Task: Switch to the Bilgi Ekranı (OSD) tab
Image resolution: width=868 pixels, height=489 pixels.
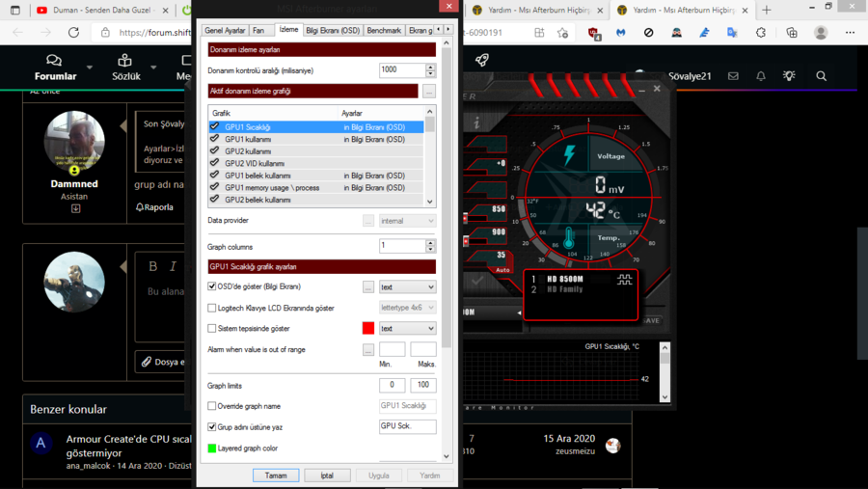Action: tap(333, 31)
